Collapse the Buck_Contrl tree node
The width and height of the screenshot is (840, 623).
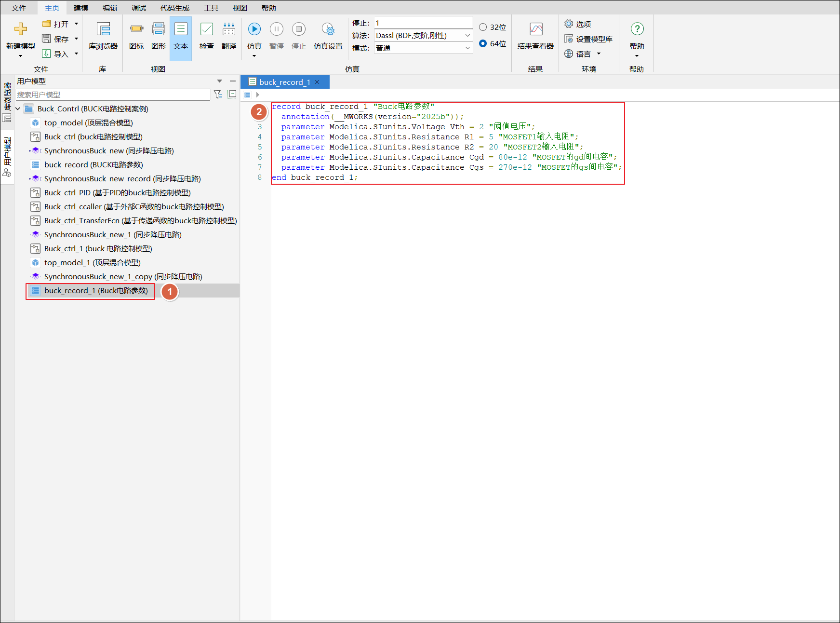[18, 109]
